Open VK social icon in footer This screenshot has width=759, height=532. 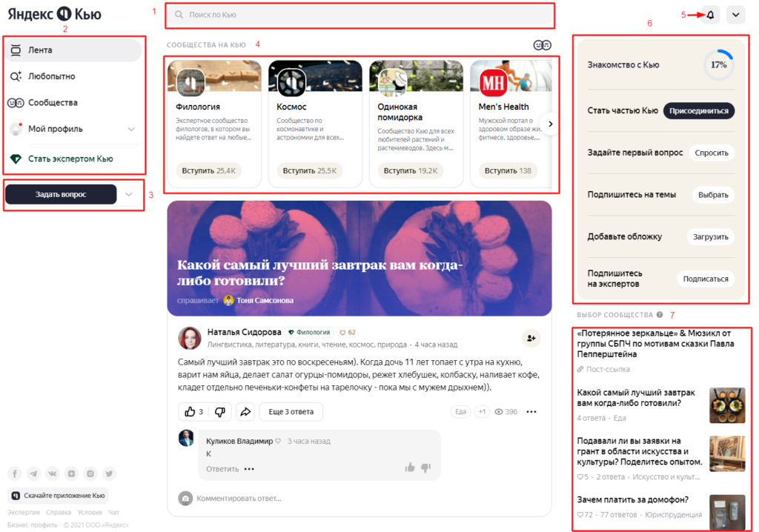pos(53,474)
